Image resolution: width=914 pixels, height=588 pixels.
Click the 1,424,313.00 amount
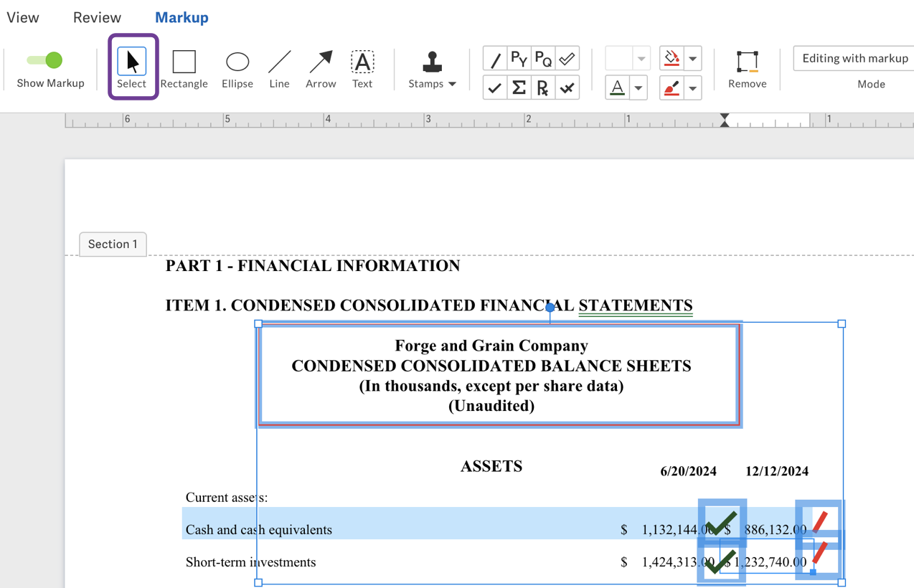(x=677, y=562)
